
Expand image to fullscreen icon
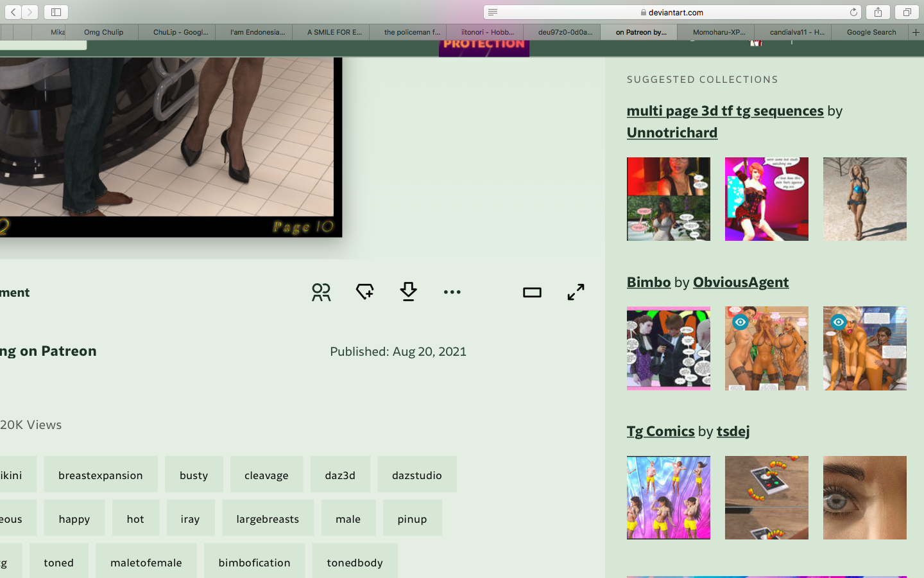[576, 292]
